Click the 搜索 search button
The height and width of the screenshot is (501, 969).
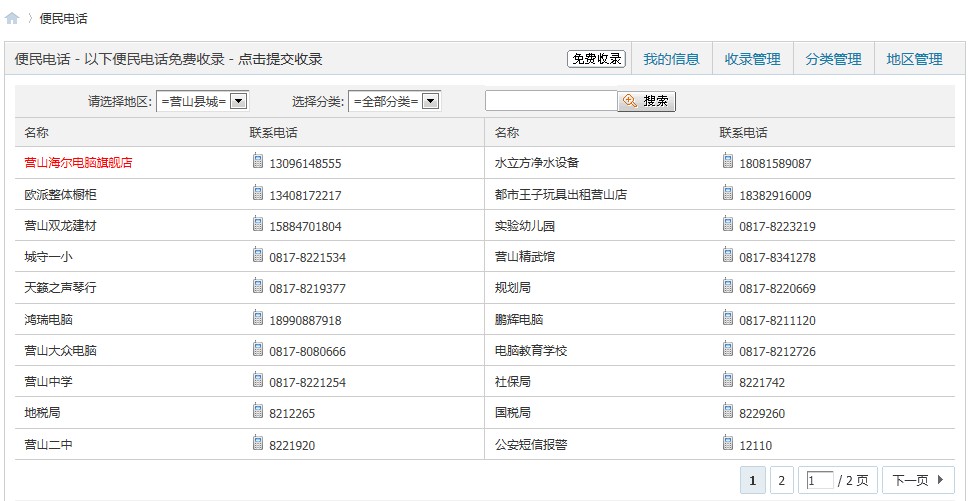[647, 101]
